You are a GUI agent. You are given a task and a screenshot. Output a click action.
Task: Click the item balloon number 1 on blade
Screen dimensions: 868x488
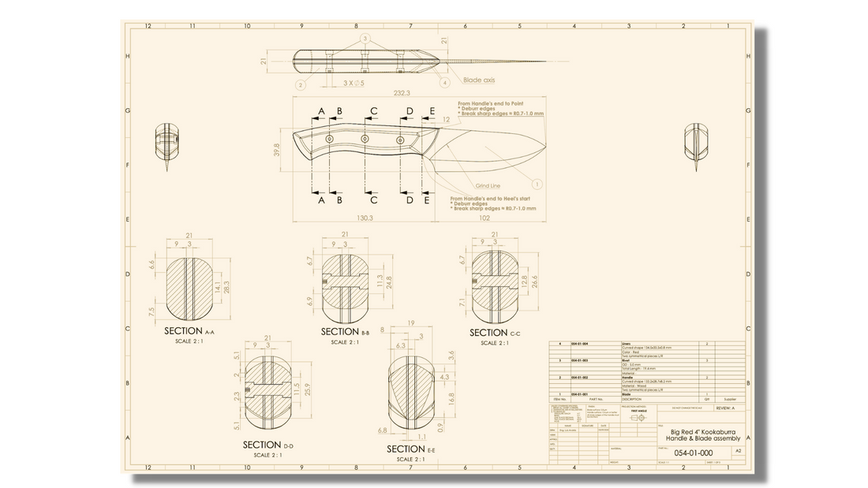coord(537,184)
